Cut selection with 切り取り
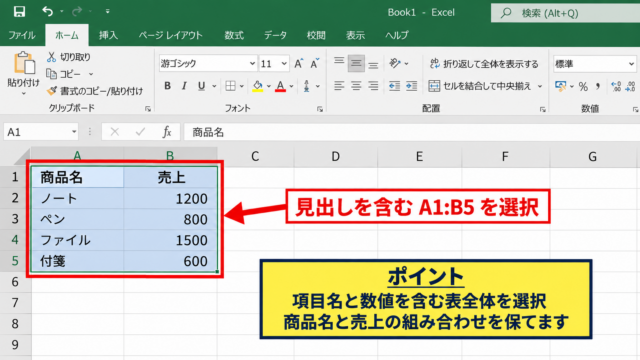 (x=69, y=57)
